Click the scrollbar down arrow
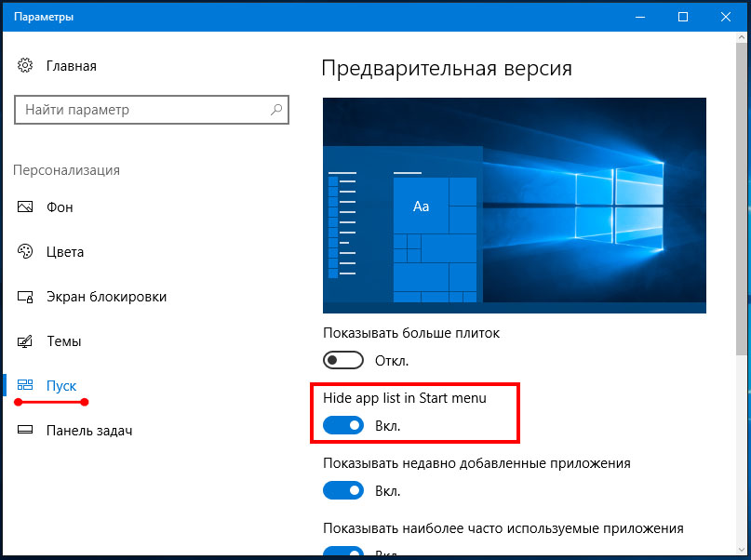 (x=741, y=550)
